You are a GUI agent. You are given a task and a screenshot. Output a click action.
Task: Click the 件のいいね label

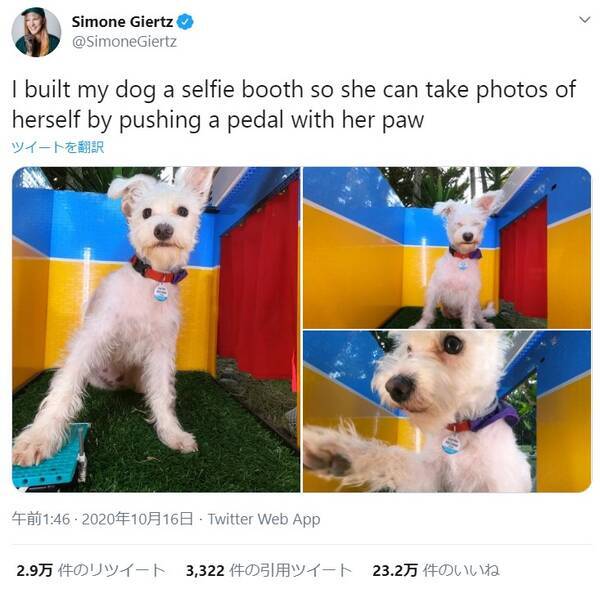pyautogui.click(x=461, y=570)
